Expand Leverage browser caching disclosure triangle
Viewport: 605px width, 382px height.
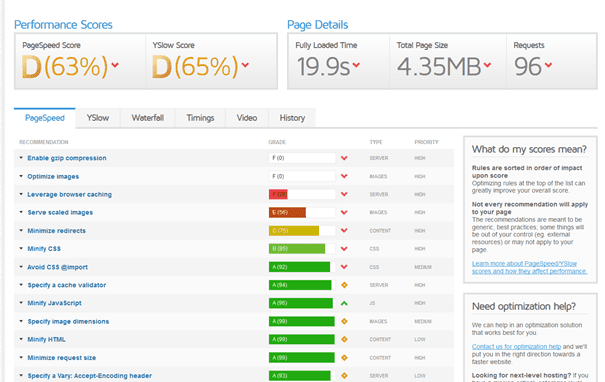point(21,194)
